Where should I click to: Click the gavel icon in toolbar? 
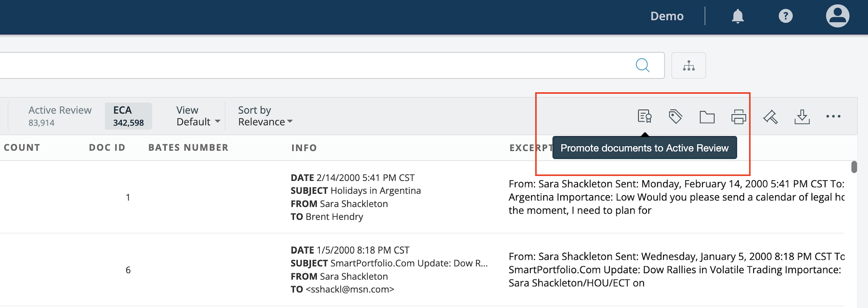770,117
